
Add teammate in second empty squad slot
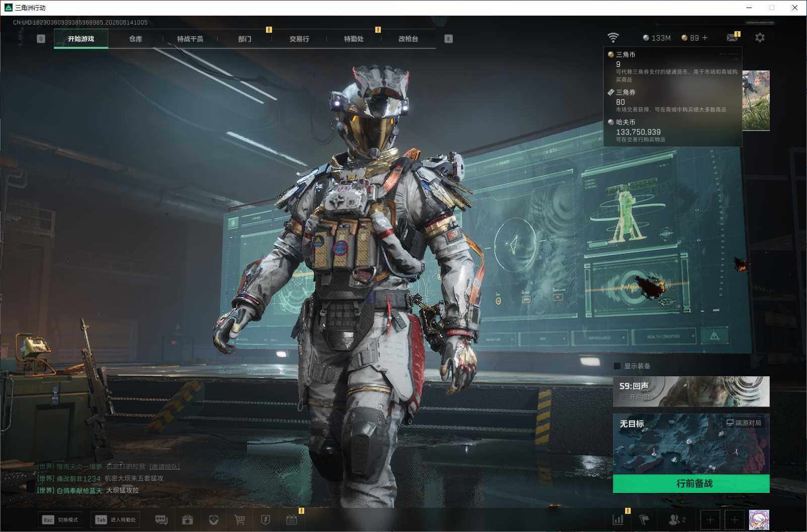pyautogui.click(x=734, y=520)
